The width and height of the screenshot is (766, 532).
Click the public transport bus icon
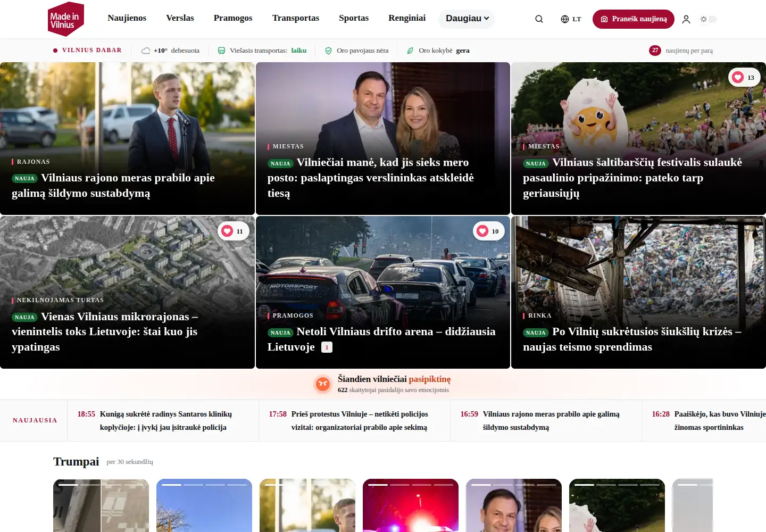tap(221, 51)
